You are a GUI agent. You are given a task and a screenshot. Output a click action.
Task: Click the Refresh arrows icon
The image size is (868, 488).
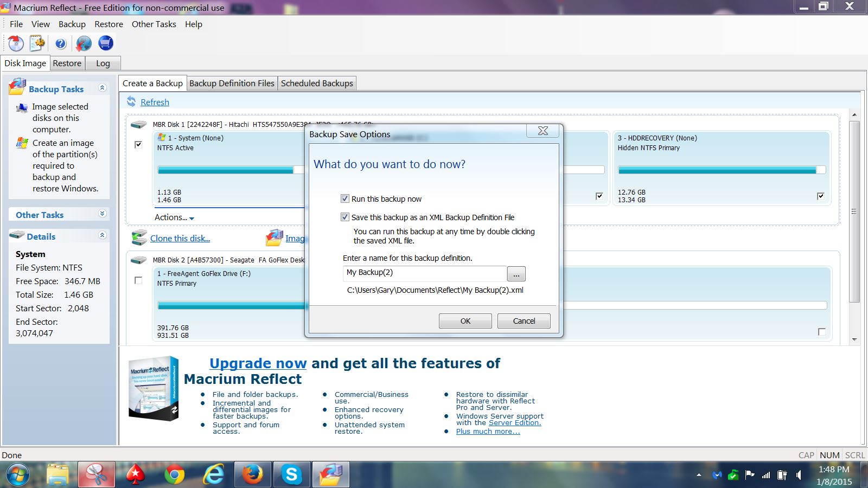point(131,101)
